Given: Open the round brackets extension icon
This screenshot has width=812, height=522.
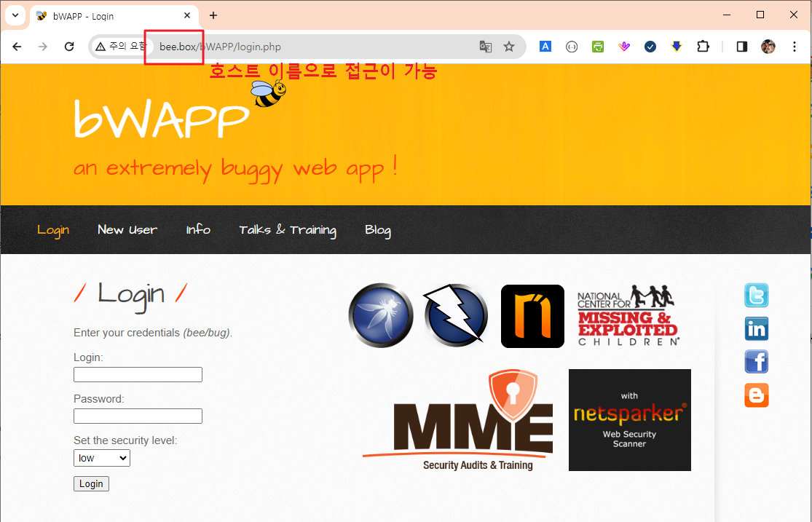Looking at the screenshot, I should coord(572,47).
